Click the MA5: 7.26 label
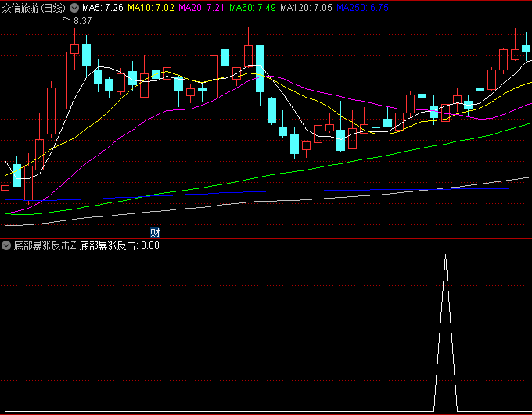This screenshot has width=532, height=415. pos(102,8)
